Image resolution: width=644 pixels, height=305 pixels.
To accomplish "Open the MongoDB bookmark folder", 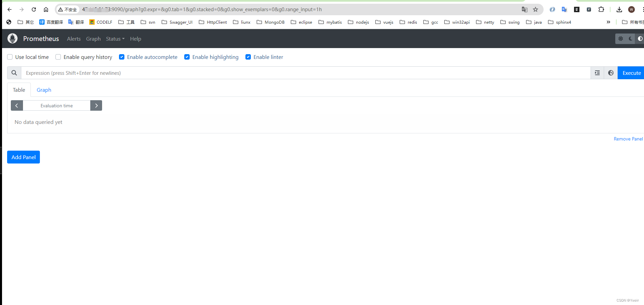I will (270, 22).
